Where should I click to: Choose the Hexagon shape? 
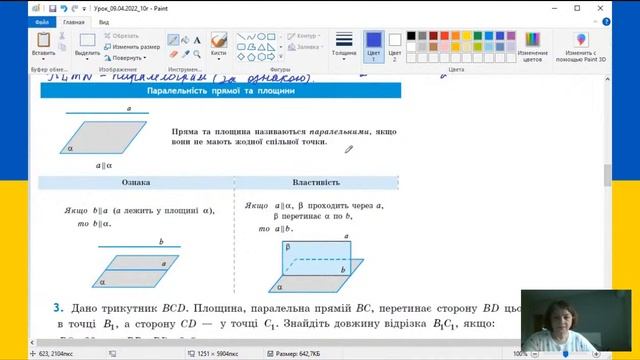(x=261, y=57)
